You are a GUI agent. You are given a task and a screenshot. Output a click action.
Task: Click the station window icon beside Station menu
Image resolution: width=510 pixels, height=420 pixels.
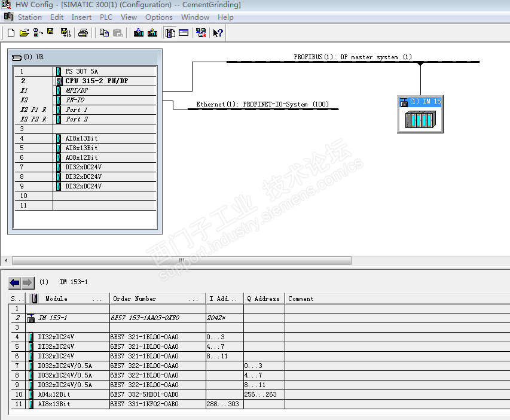click(x=8, y=17)
